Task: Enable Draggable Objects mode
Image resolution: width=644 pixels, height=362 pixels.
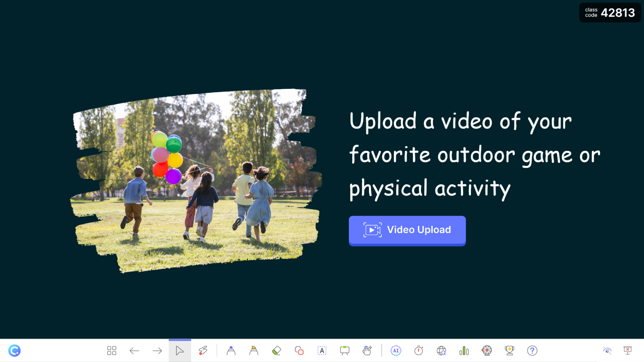Action: point(367,350)
